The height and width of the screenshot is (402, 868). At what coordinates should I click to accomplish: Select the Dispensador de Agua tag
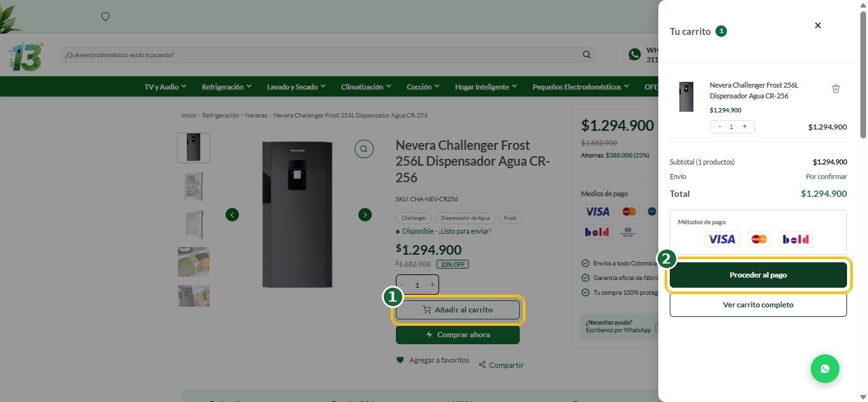465,218
